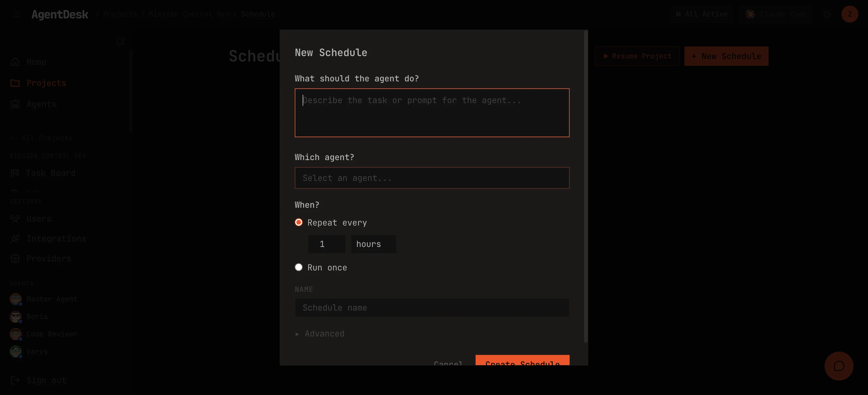868x395 pixels.
Task: Click Cancel in the dialog
Action: [x=448, y=363]
